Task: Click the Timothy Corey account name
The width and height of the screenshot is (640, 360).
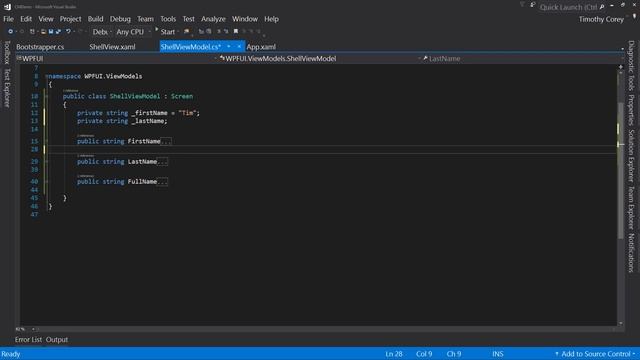Action: tap(601, 19)
